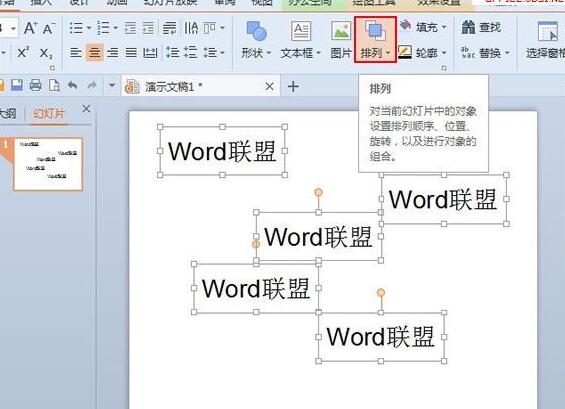Click the 查找 find button
565x409 pixels.
pyautogui.click(x=482, y=27)
